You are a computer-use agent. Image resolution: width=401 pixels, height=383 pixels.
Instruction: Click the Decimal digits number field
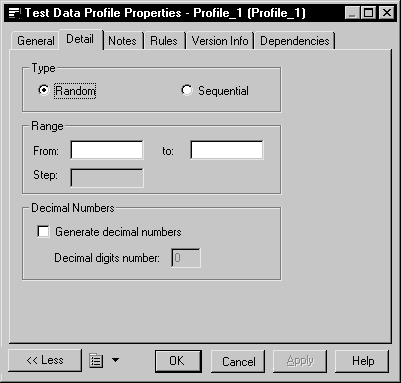click(x=186, y=258)
